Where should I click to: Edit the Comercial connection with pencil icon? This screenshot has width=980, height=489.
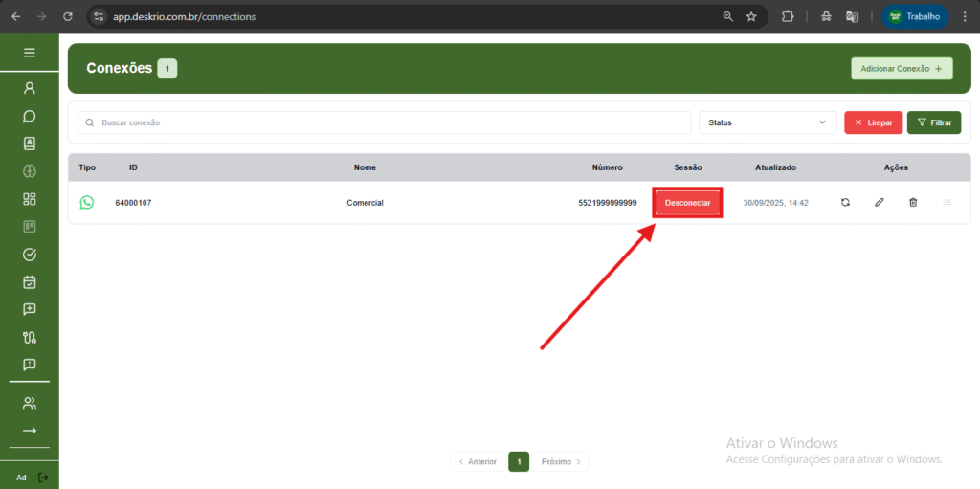(879, 203)
